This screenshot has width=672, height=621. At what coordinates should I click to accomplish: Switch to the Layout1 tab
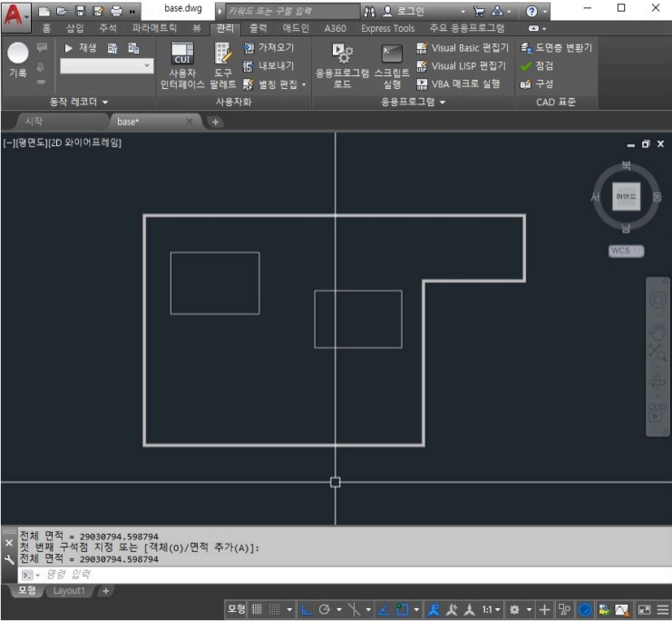tap(69, 591)
